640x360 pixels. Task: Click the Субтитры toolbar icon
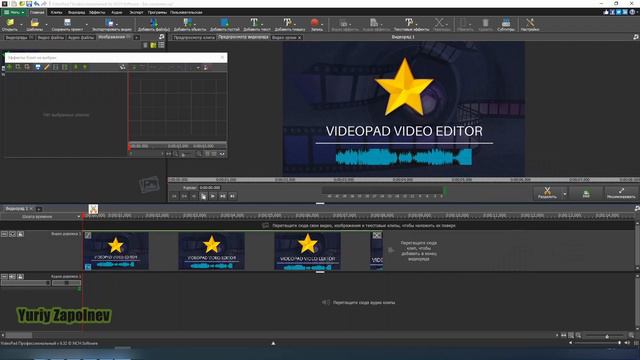(506, 23)
